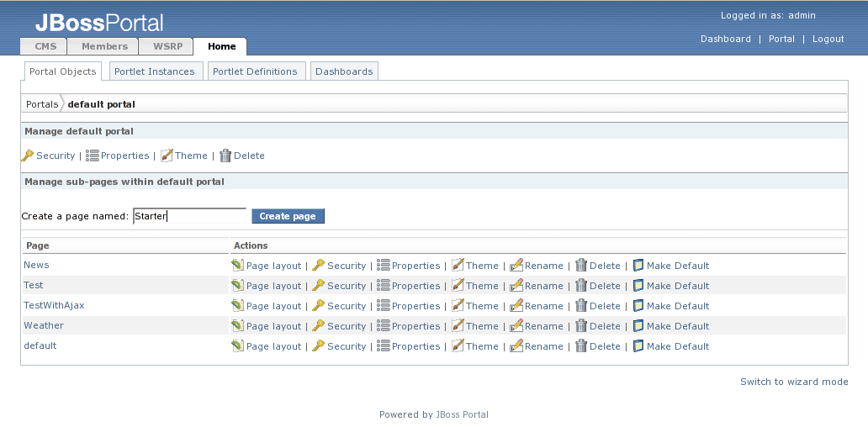Log out using the Logout link

pyautogui.click(x=828, y=39)
